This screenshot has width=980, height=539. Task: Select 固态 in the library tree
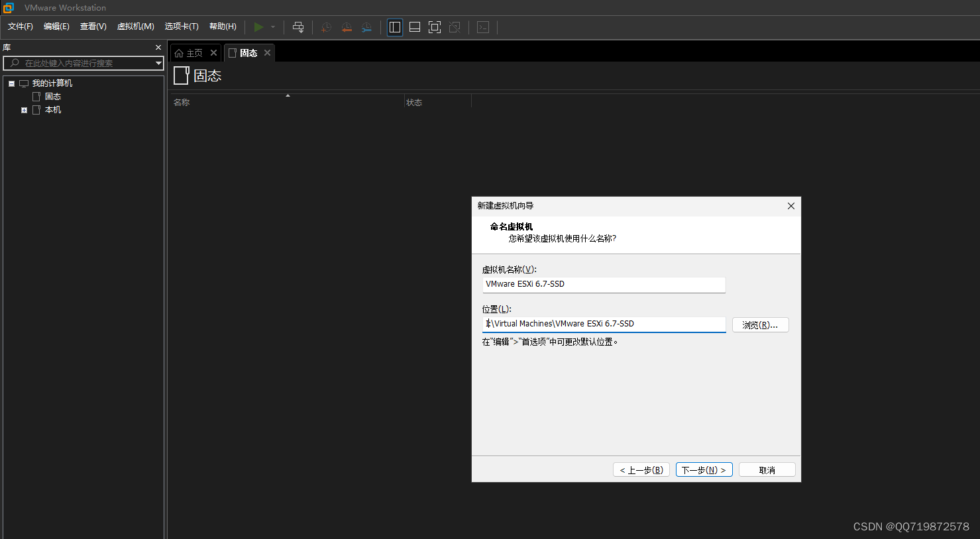pyautogui.click(x=53, y=97)
